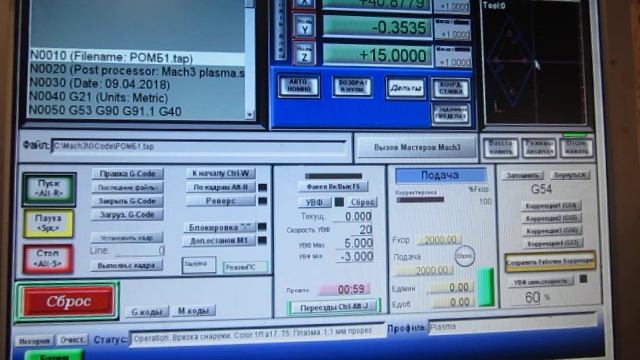The image size is (640, 360).
Task: Open the Последние файлы recent files list
Action: pyautogui.click(x=127, y=187)
